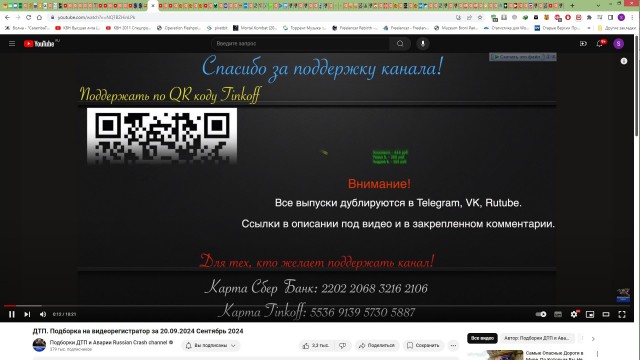This screenshot has width=640, height=360.
Task: Open the tab search dropdown
Action: (x=598, y=6)
